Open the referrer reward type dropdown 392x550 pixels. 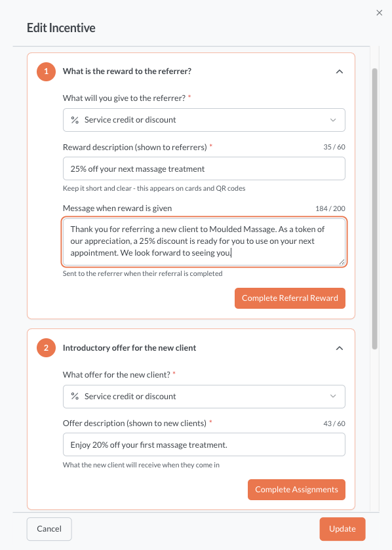point(204,120)
